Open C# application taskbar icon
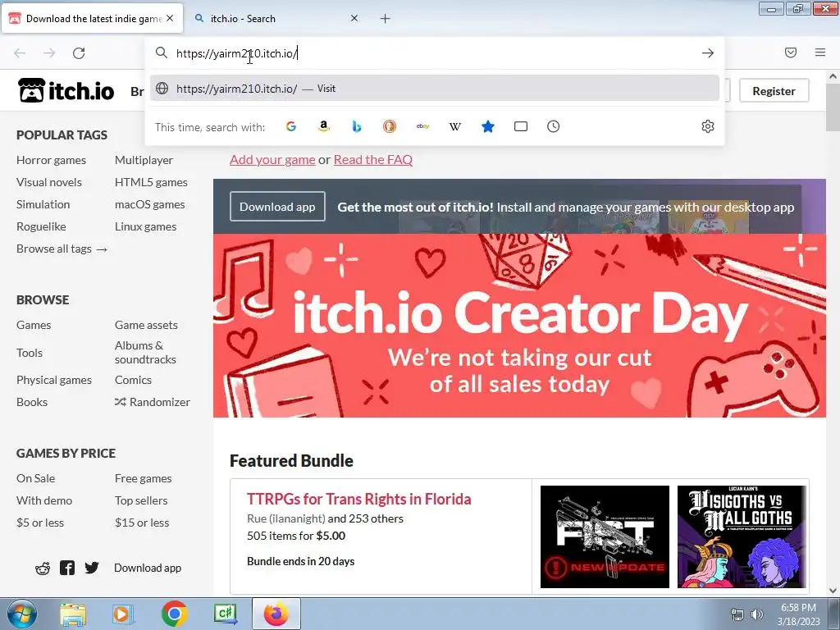Viewport: 840px width, 630px height. tap(225, 614)
